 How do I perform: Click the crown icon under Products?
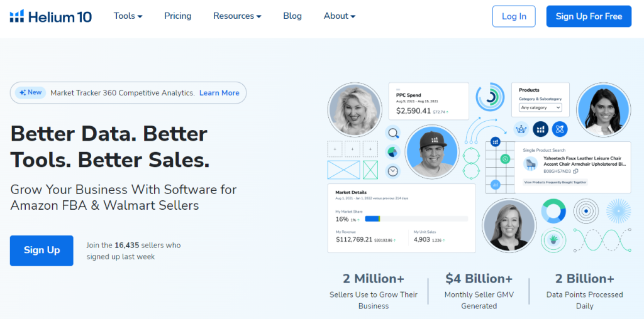pos(521,129)
